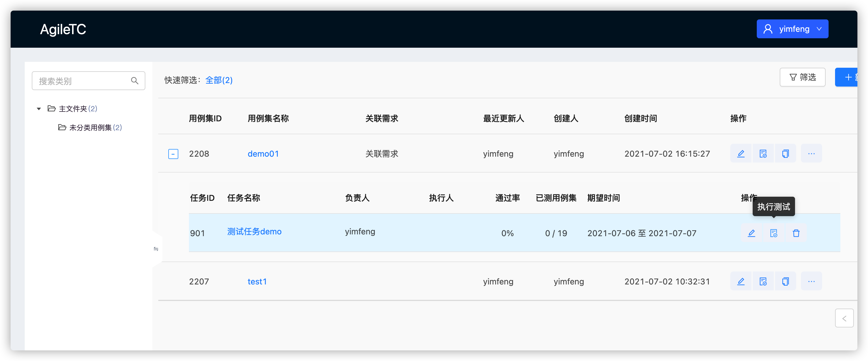Open the test1 case set link
Viewport: 868px width, 361px height.
point(257,282)
